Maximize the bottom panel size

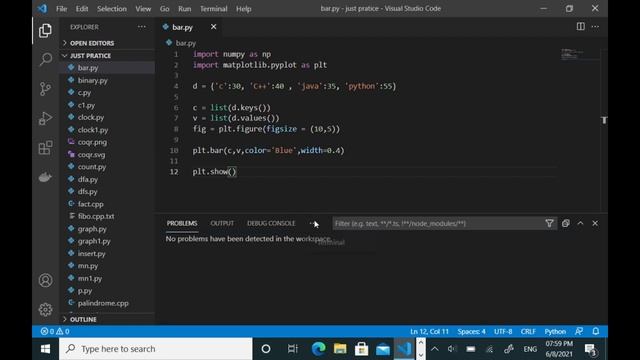580,223
